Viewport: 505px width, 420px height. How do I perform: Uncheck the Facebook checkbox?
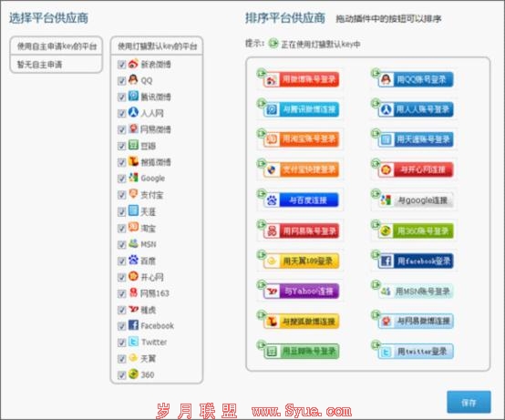tap(121, 326)
